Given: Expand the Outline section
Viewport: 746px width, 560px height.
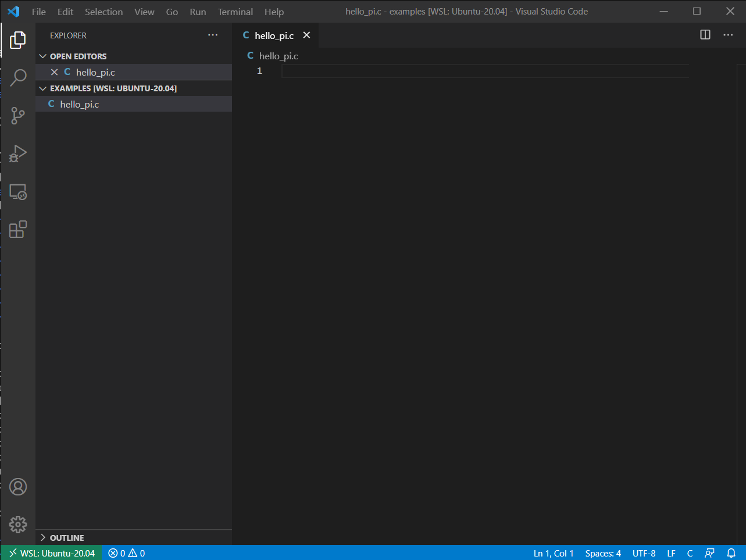Looking at the screenshot, I should click(134, 538).
